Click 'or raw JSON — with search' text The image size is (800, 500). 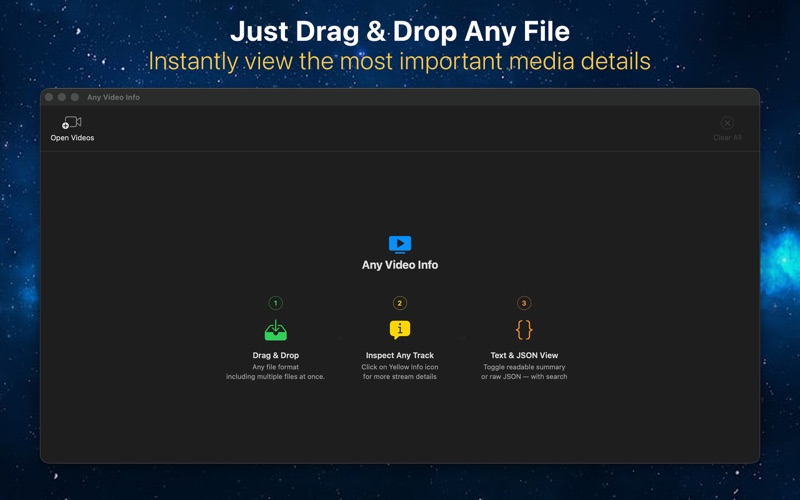click(x=524, y=377)
